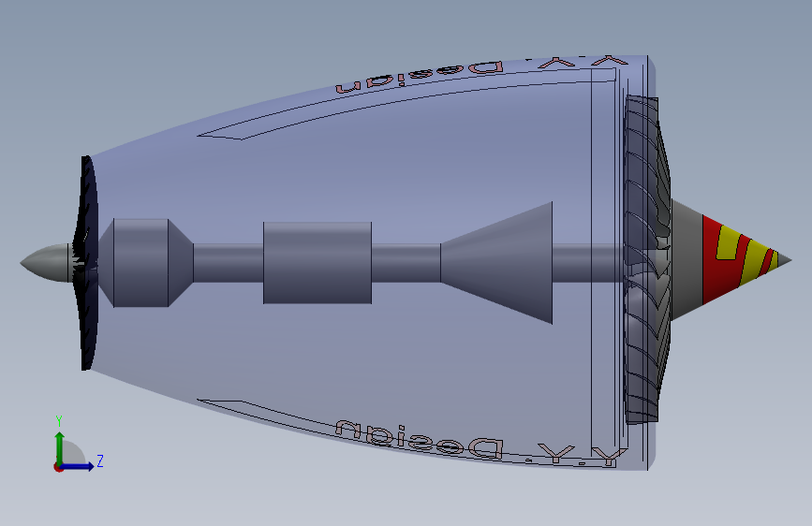This screenshot has width=812, height=526.
Task: Select the gray nose spinner at the left tip
Action: 45,263
